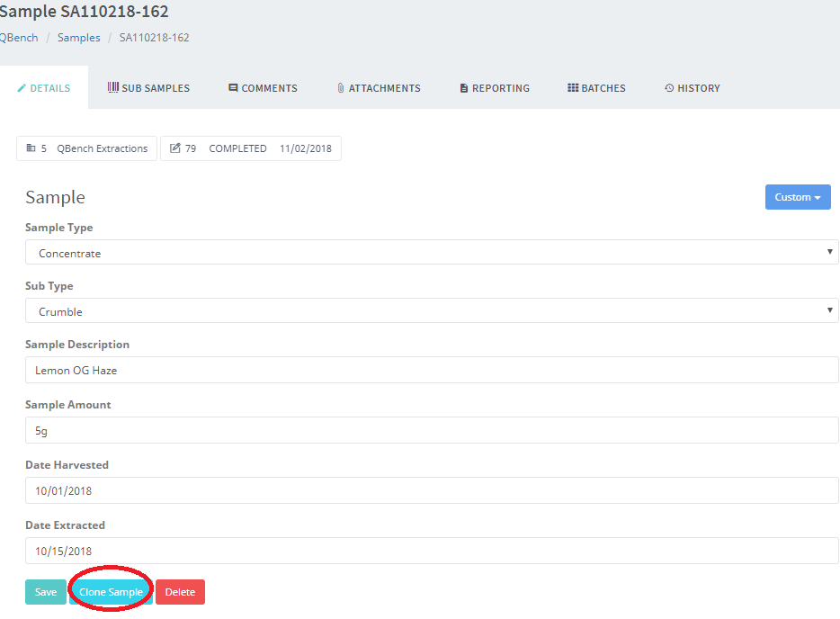The image size is (840, 619).
Task: Open the QBench Extractions order badge
Action: tap(87, 148)
